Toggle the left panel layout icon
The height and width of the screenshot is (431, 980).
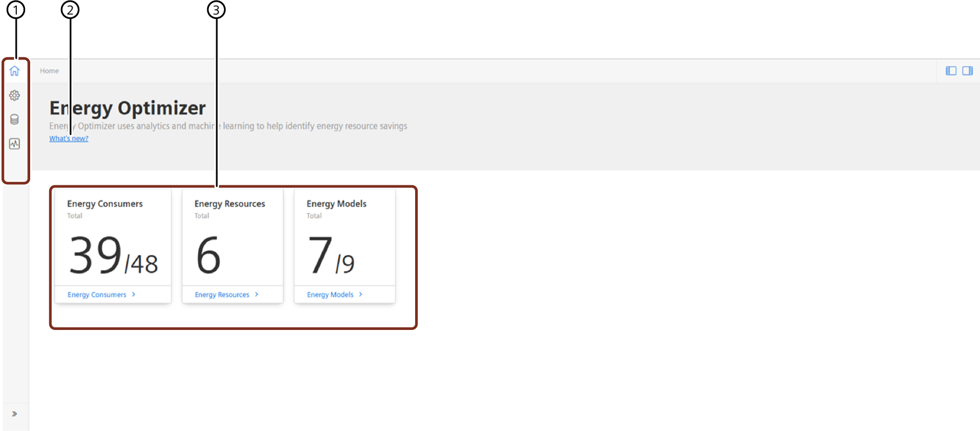(x=951, y=71)
